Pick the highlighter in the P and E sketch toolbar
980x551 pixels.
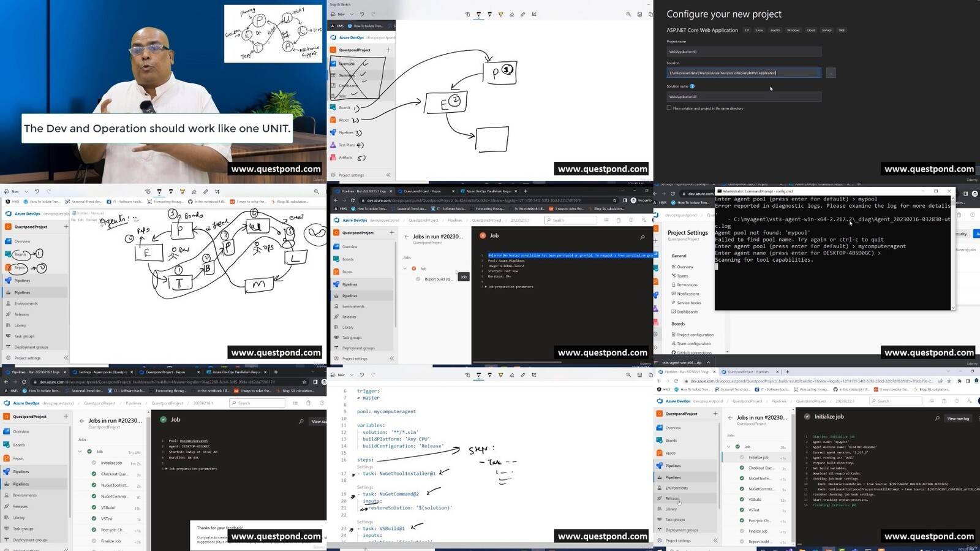[500, 14]
